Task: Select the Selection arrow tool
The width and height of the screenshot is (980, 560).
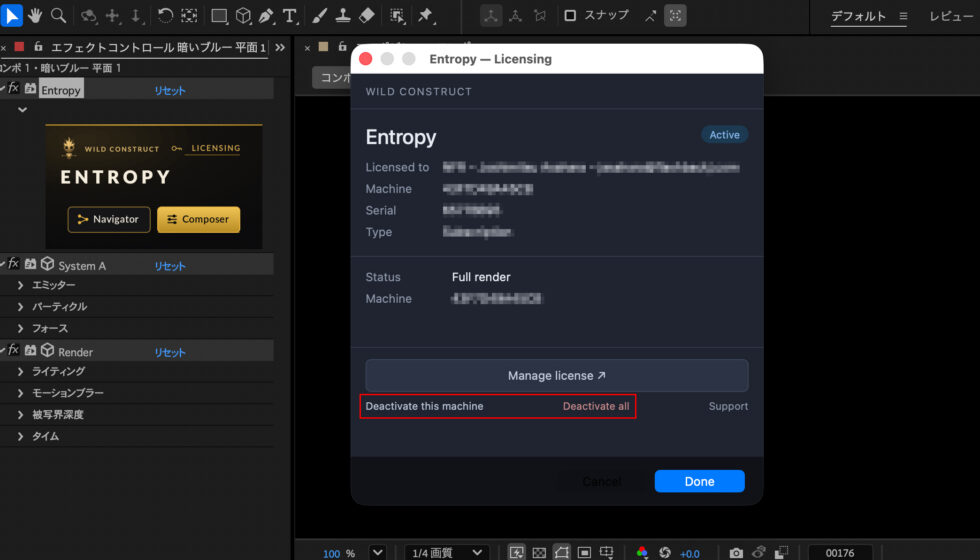Action: 11,15
